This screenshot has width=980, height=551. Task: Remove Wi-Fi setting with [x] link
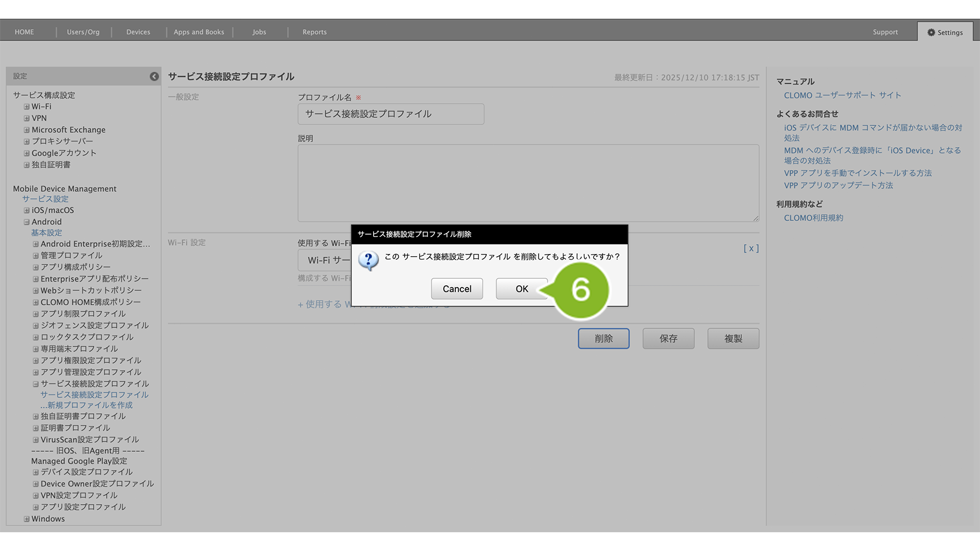point(751,249)
